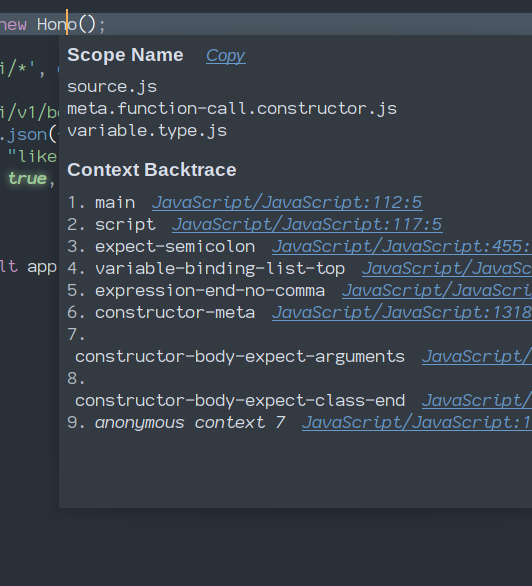Place cursor in Hono in editor
The width and height of the screenshot is (532, 586).
click(57, 25)
